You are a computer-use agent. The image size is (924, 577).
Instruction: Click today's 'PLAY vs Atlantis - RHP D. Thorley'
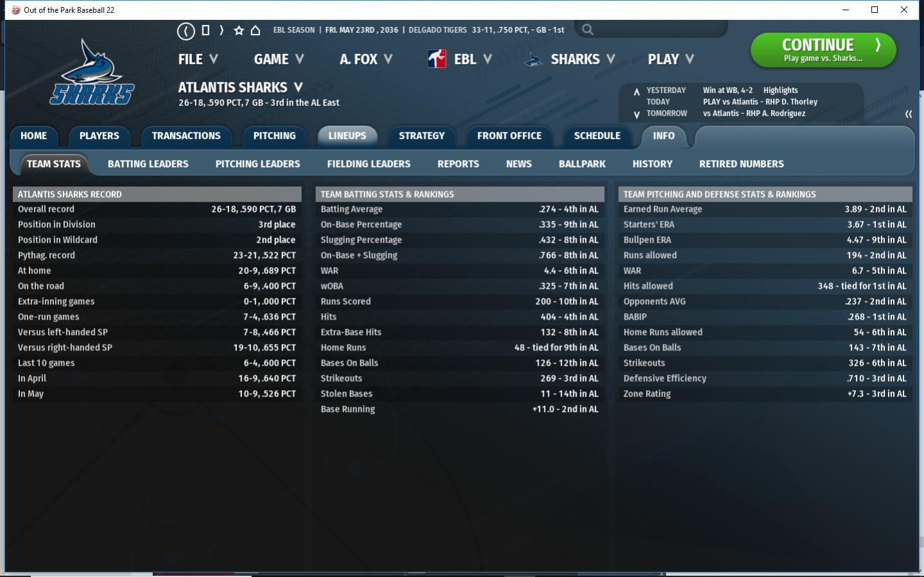click(x=760, y=102)
